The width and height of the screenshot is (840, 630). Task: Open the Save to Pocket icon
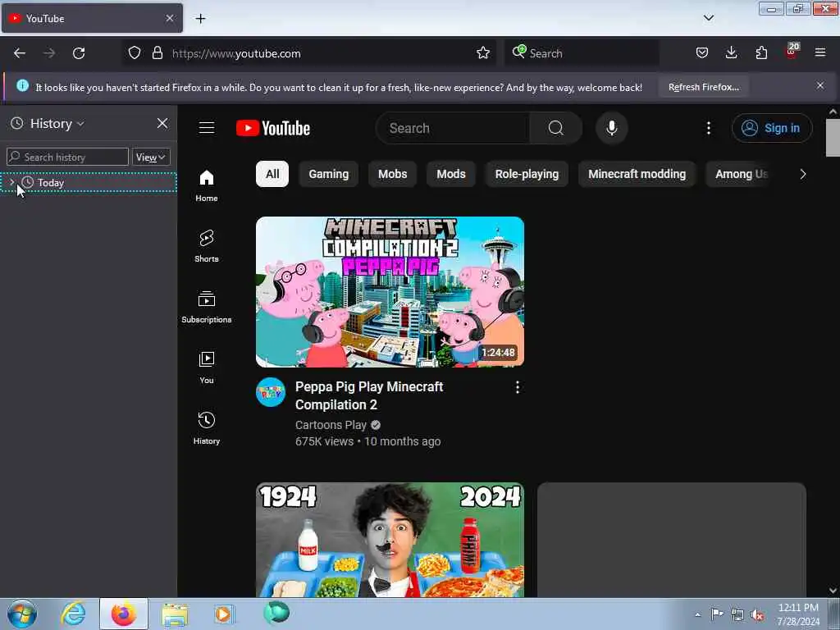[x=702, y=53]
